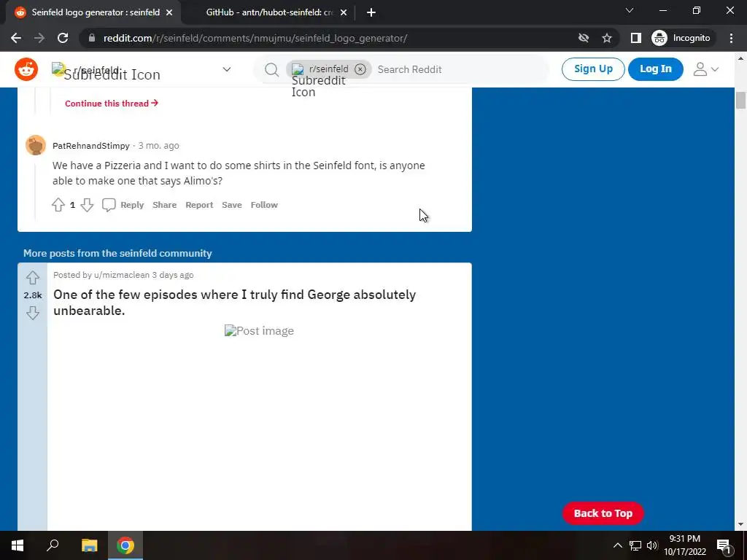Click the reddit.com URL address bar
The width and height of the screenshot is (747, 560).
(255, 38)
